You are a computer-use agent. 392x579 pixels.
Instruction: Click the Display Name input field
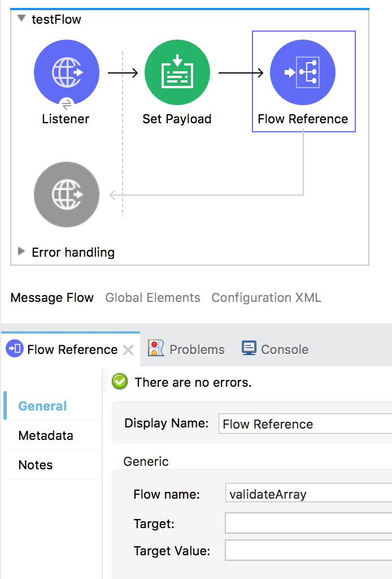tap(306, 424)
